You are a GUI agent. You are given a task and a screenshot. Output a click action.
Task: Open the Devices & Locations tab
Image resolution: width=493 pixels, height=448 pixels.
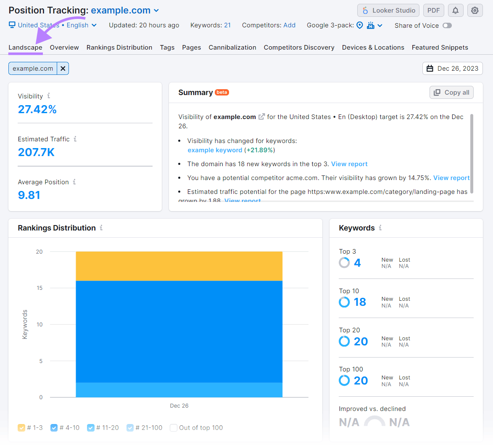(373, 48)
